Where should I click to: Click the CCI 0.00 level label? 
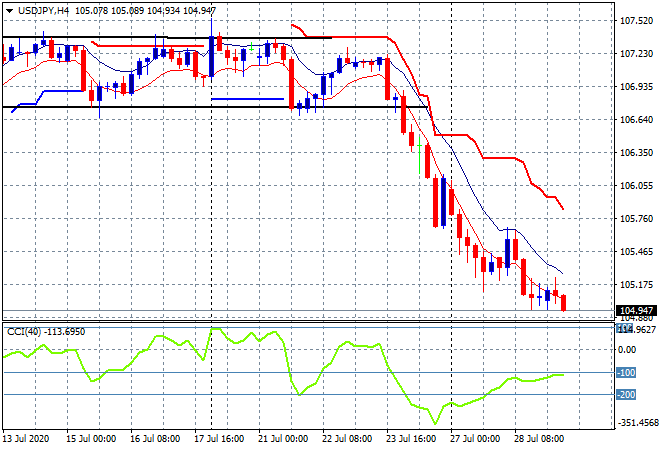pyautogui.click(x=628, y=349)
